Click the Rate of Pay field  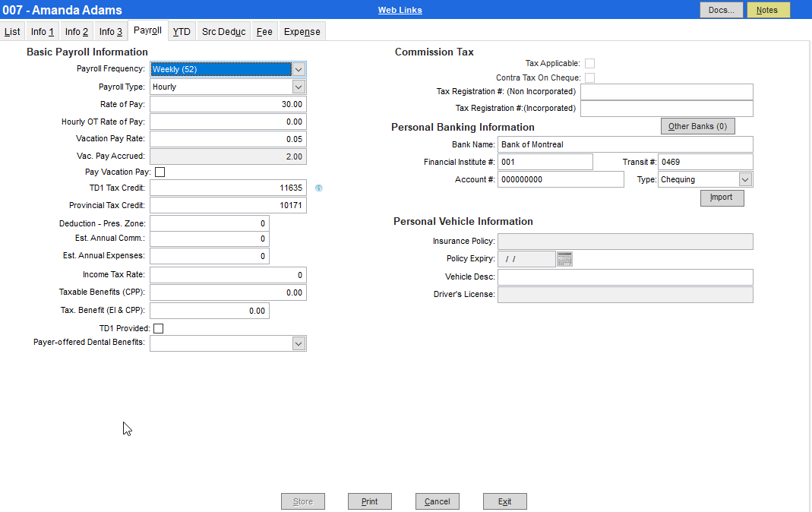(228, 104)
